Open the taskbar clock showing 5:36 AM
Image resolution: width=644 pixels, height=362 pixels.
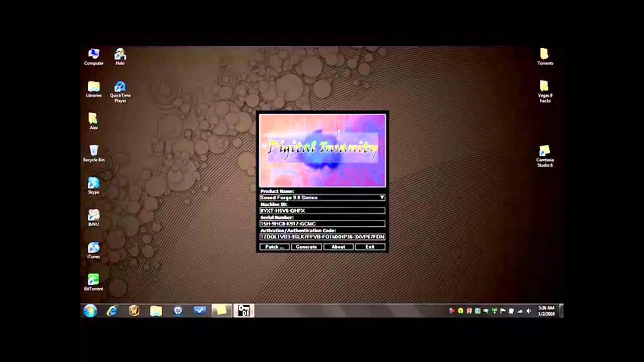click(x=546, y=311)
